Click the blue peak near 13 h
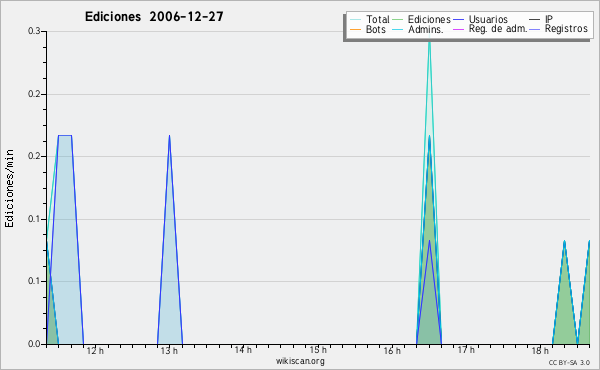Viewport: 600px width, 370px height. 170,239
